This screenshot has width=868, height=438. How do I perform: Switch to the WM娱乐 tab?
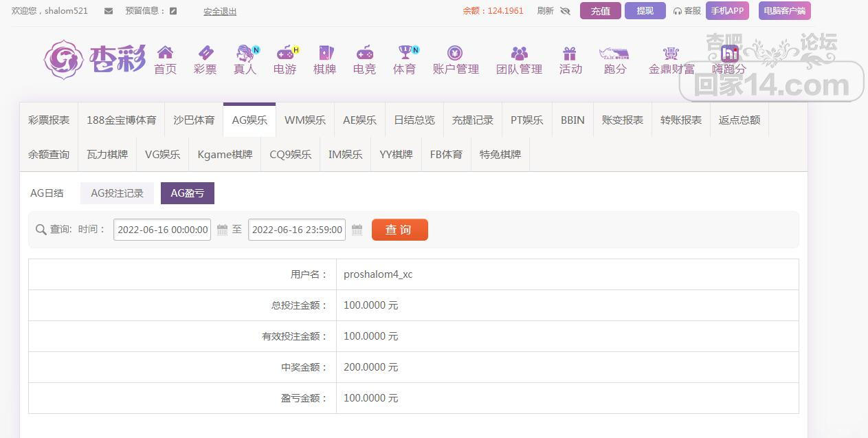(x=305, y=120)
